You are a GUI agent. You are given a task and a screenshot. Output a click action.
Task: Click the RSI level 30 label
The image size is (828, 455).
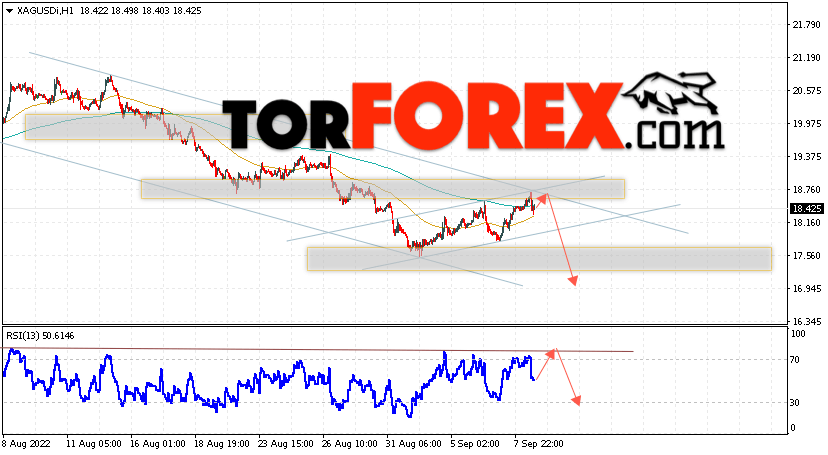point(795,403)
